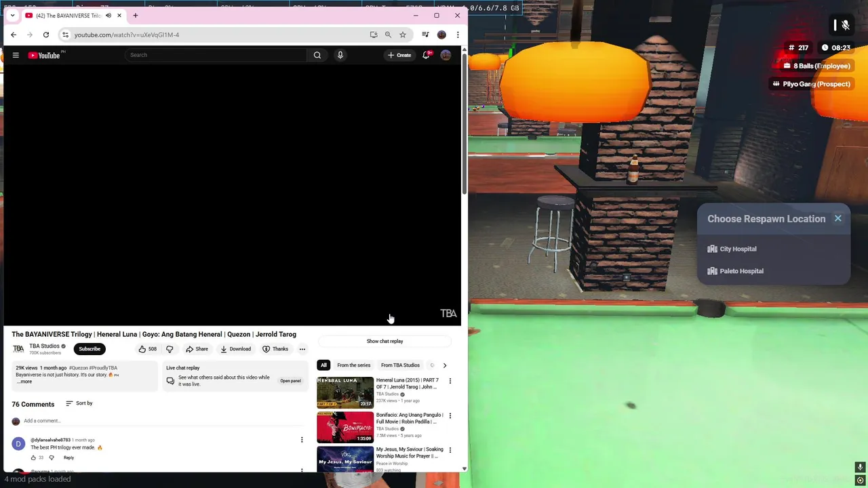
Task: Click the microphone icon at bottom-right corner
Action: [x=860, y=467]
